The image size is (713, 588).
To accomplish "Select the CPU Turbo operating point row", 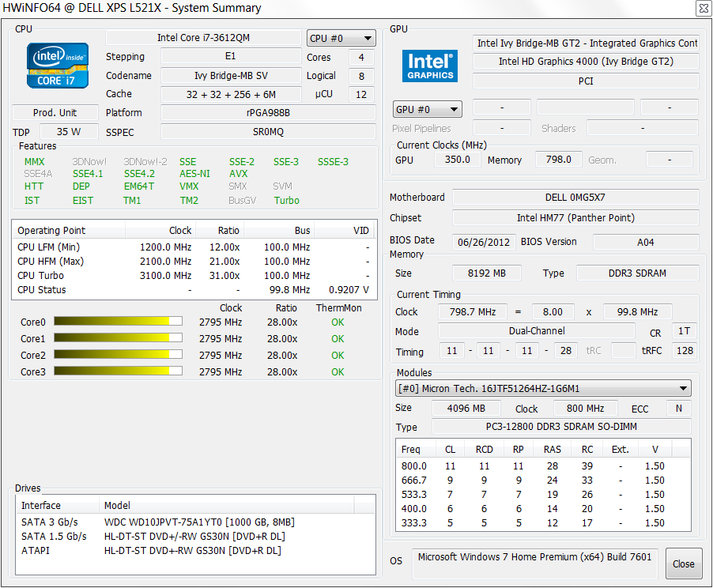I will pos(194,276).
